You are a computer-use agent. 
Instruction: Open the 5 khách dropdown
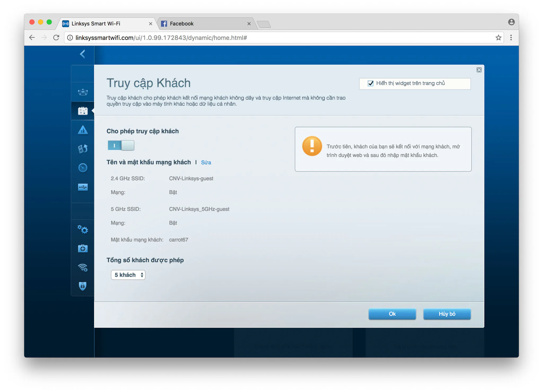pyautogui.click(x=128, y=275)
